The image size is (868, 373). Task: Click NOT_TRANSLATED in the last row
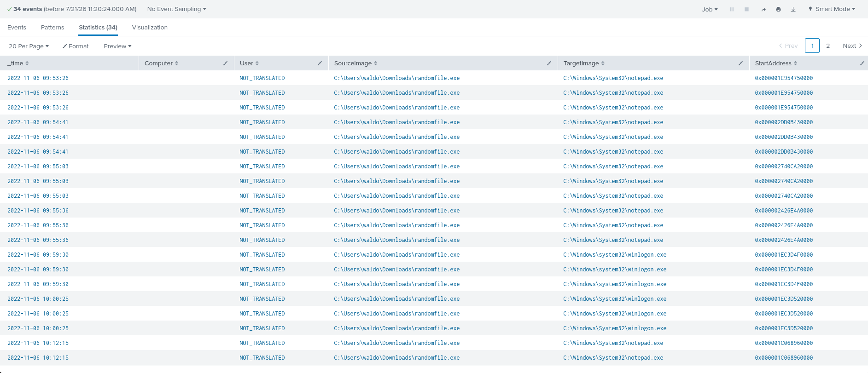[x=262, y=358]
